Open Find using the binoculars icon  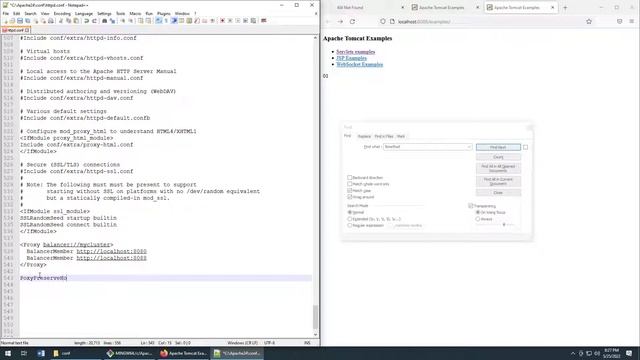tap(104, 20)
